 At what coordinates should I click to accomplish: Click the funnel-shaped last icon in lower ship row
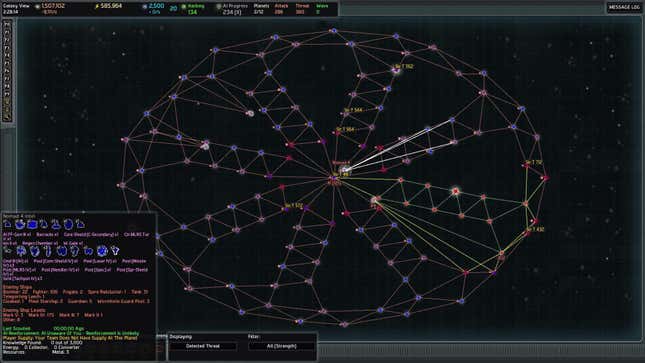[x=115, y=250]
